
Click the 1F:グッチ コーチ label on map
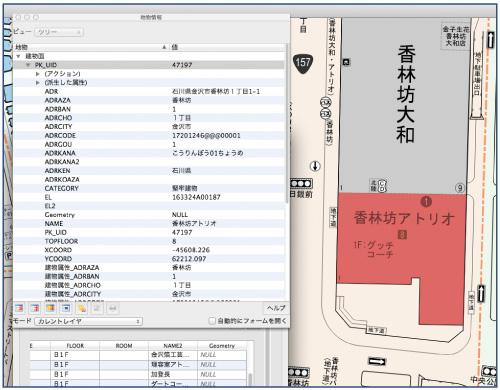374,250
